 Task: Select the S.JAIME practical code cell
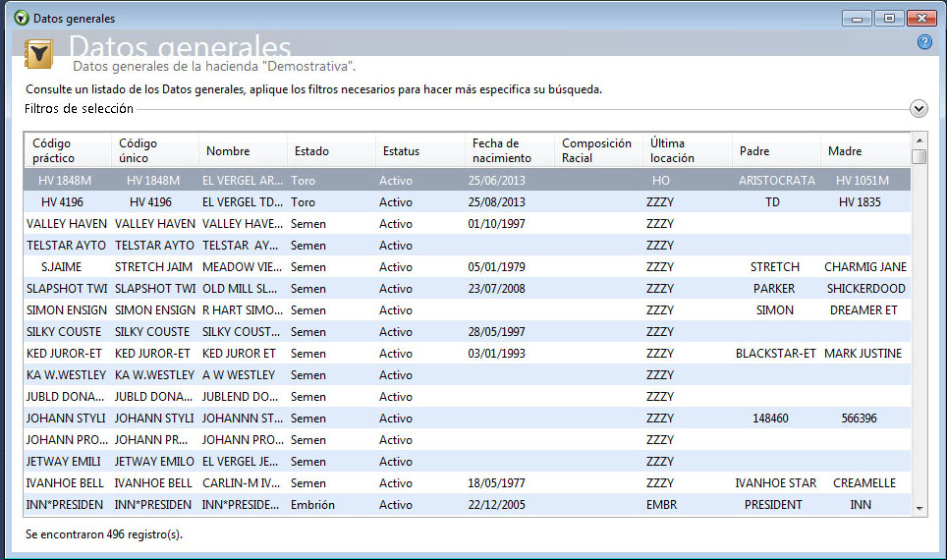tap(61, 267)
